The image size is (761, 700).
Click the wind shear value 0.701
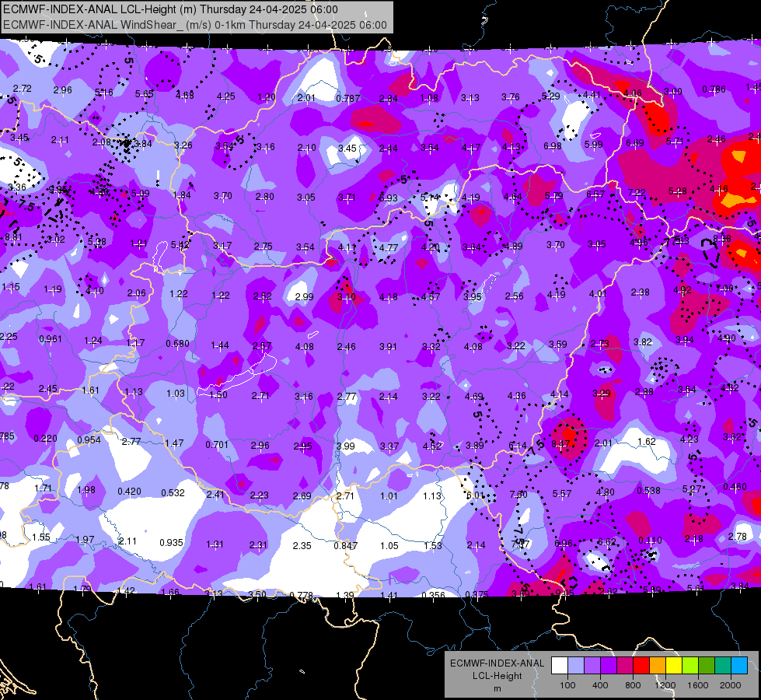point(217,444)
